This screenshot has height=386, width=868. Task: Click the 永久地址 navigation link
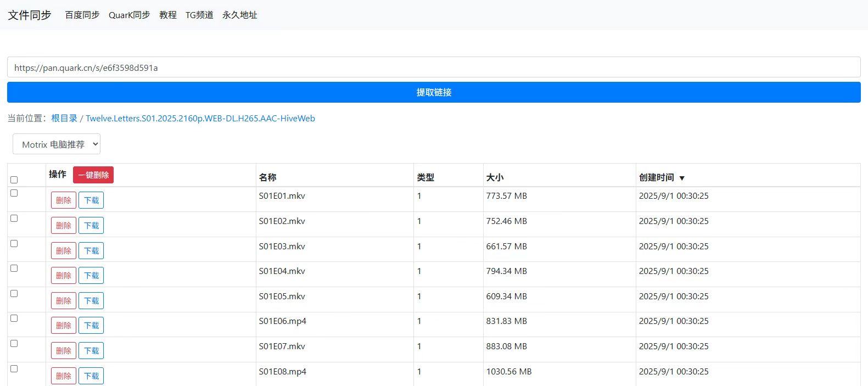click(240, 15)
